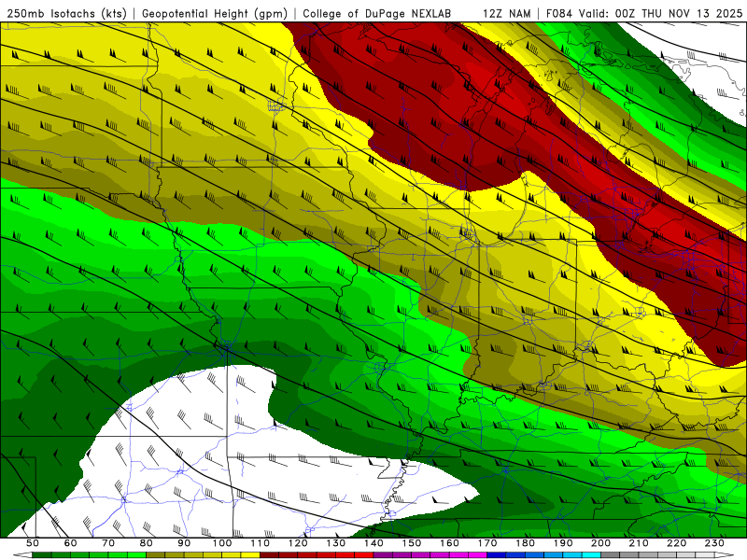This screenshot has width=747, height=560.
Task: Click the 140 label on the color scale
Action: [x=374, y=543]
